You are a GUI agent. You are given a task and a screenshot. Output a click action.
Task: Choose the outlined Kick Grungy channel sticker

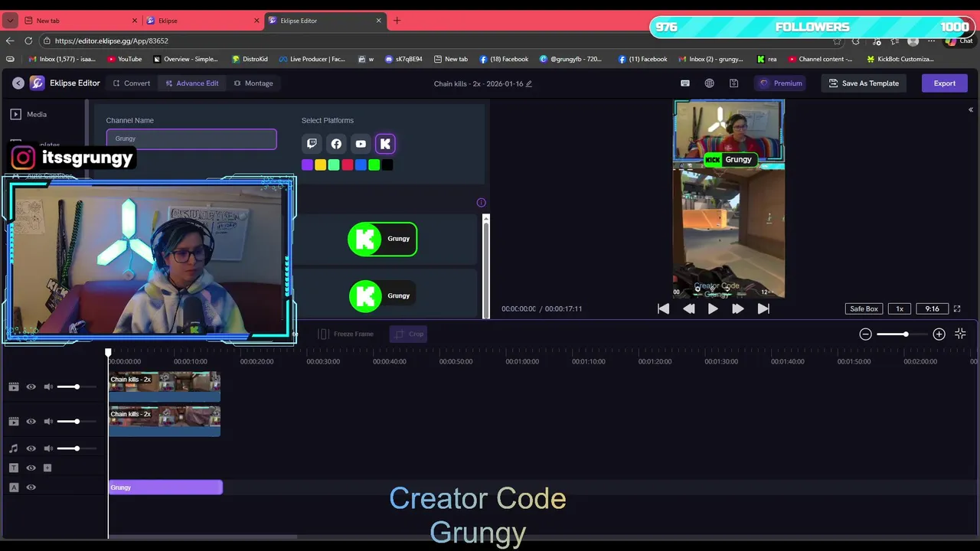click(382, 239)
